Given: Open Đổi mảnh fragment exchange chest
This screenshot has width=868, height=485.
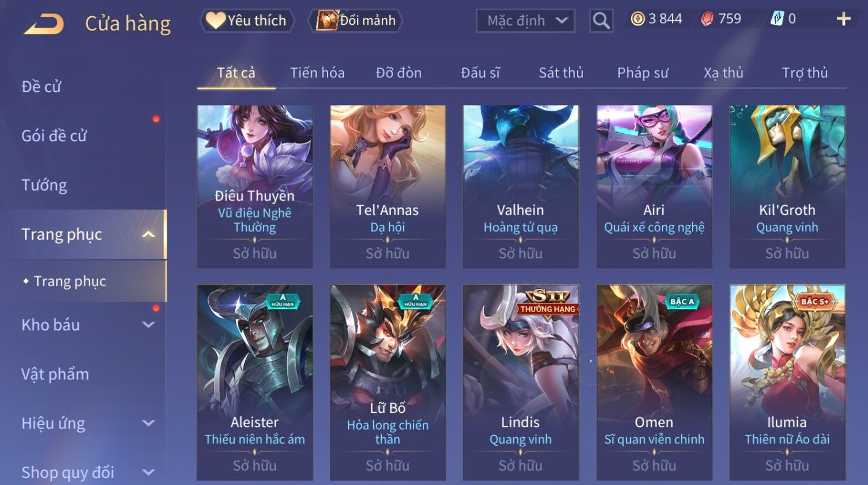Looking at the screenshot, I should [x=355, y=21].
